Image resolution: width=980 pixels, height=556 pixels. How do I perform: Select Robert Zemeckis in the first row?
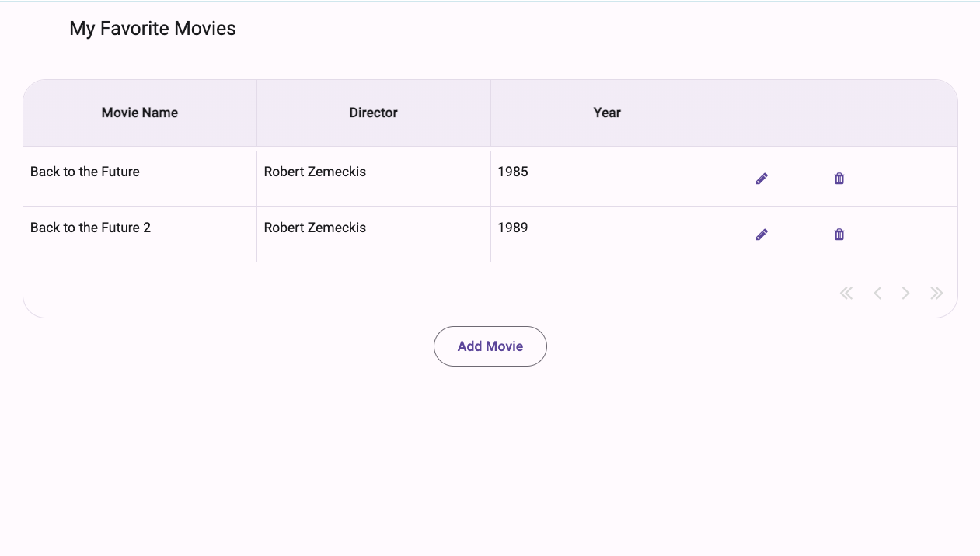[x=314, y=172]
